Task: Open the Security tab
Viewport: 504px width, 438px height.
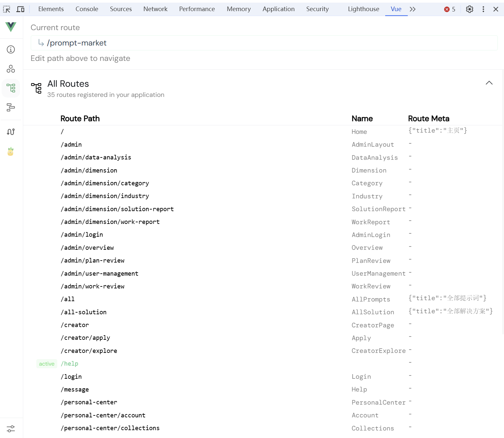Action: click(317, 9)
